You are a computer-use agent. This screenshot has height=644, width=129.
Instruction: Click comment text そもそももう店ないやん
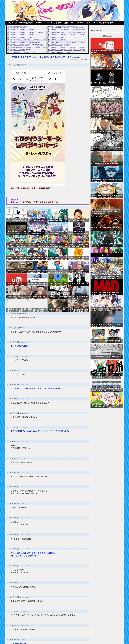(x=21, y=462)
